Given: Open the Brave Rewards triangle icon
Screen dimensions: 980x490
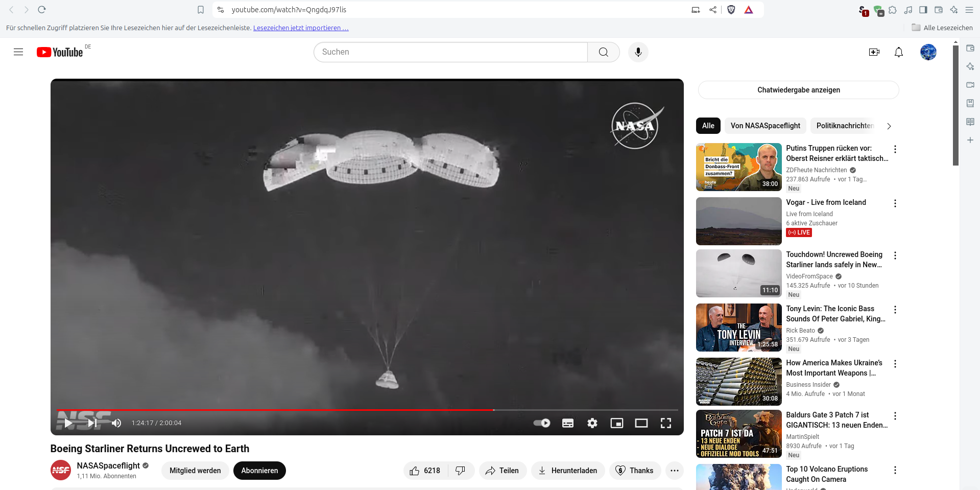Looking at the screenshot, I should pyautogui.click(x=749, y=10).
